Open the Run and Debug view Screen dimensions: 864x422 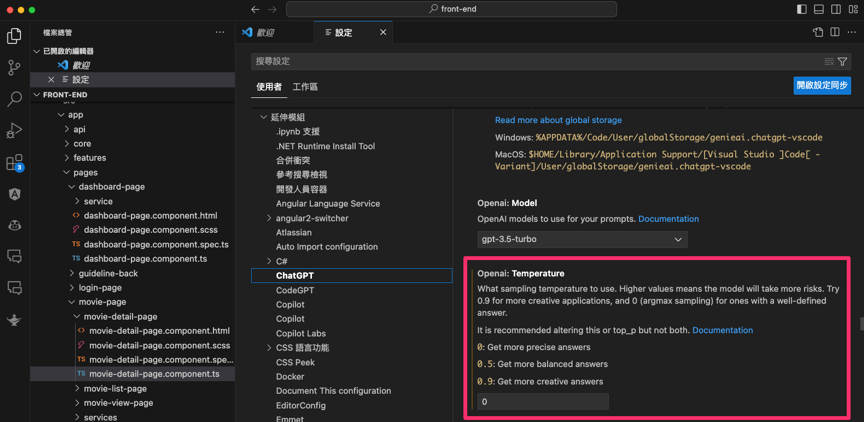click(14, 131)
